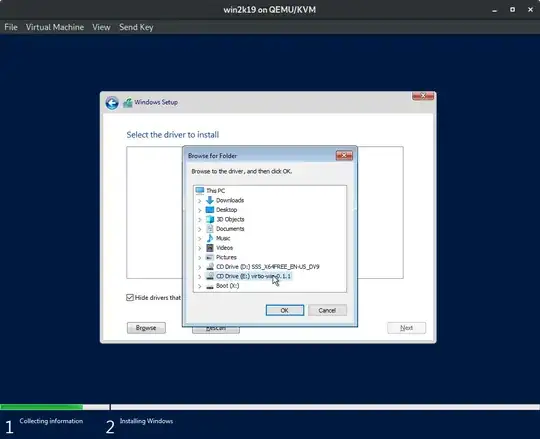Select the Pictures label in tree
The image size is (540, 439).
[x=226, y=257]
